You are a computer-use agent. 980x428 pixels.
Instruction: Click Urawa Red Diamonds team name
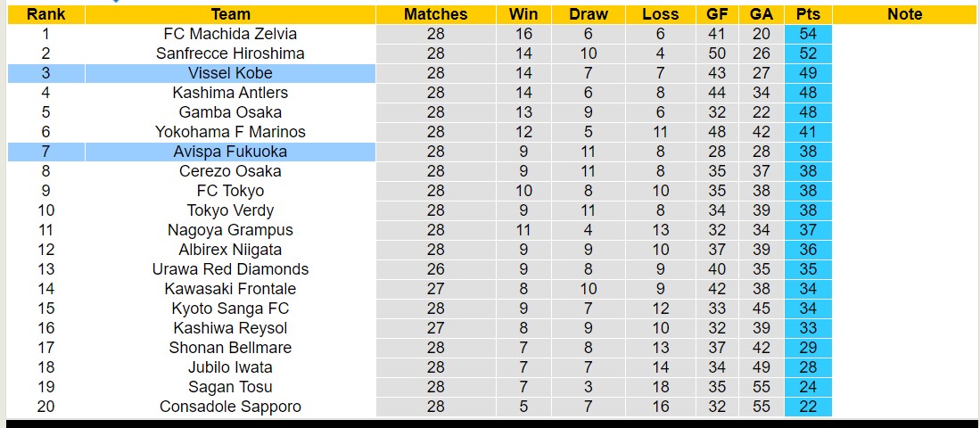[230, 269]
